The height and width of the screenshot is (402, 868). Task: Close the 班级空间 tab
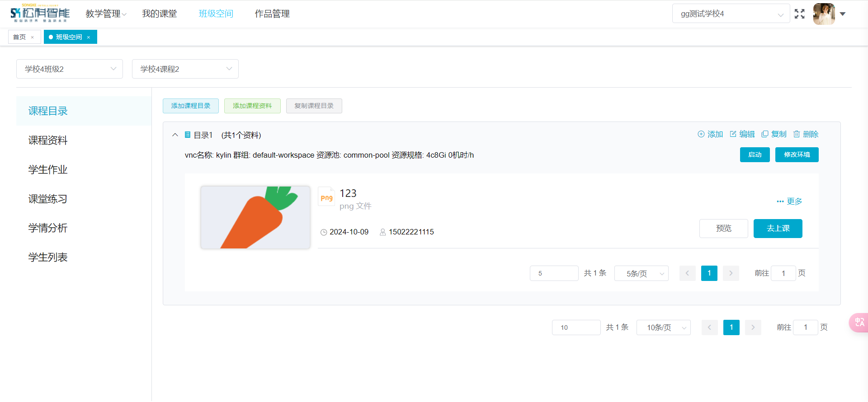pos(89,37)
